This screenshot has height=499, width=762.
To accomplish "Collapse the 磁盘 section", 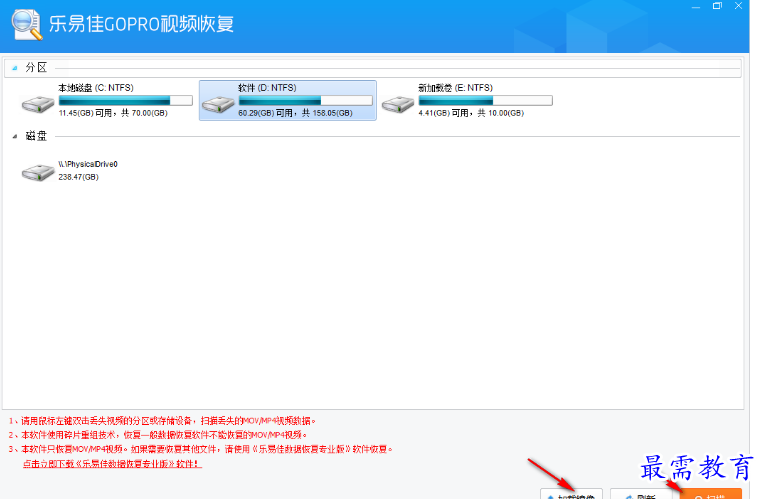I will (x=15, y=137).
